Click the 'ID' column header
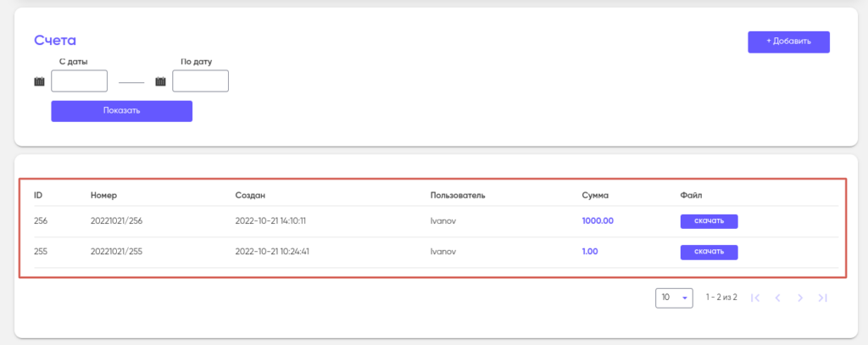The height and width of the screenshot is (345, 868). click(38, 195)
